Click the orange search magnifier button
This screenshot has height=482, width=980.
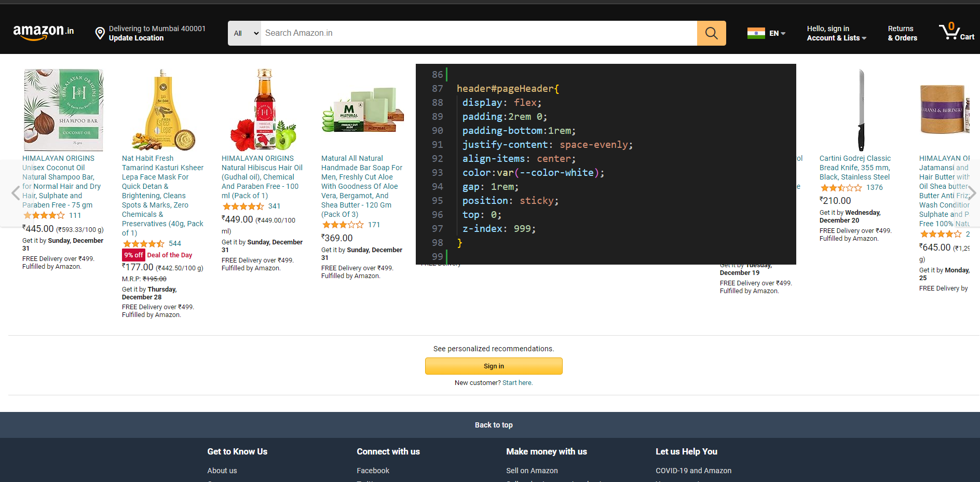coord(711,33)
